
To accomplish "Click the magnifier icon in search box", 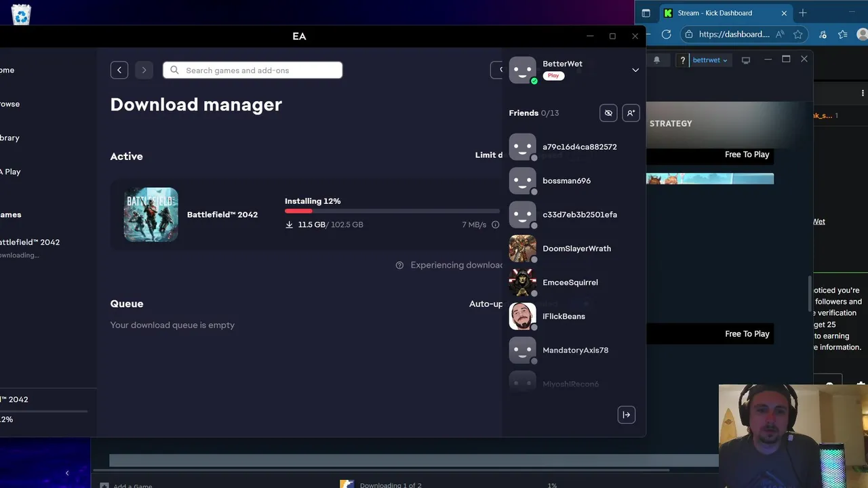I will click(175, 70).
